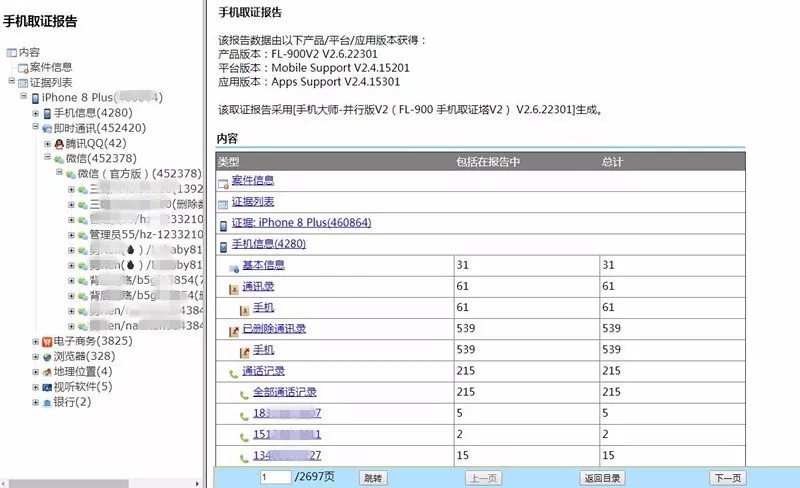800x488 pixels.
Task: Collapse the 证据列表 tree node
Action: 11,81
